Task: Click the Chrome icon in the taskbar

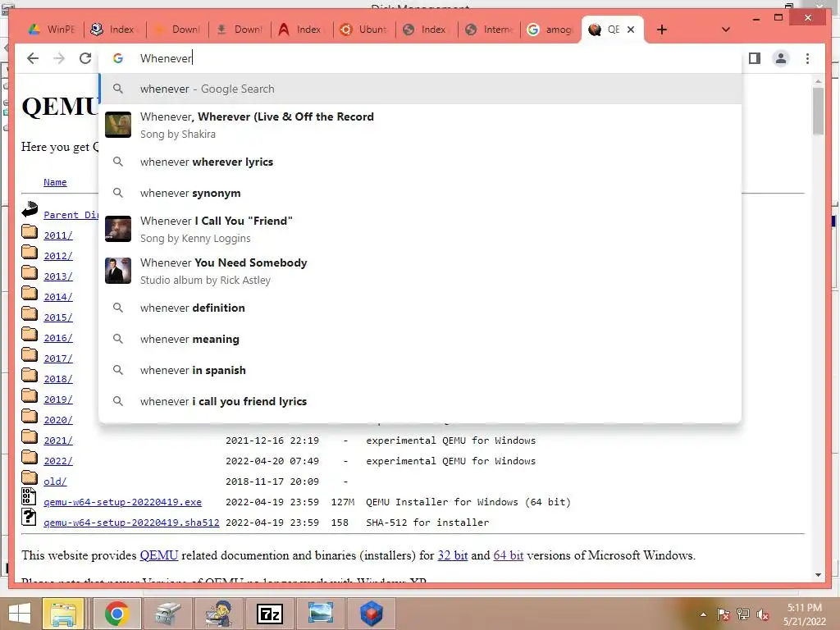Action: (116, 614)
